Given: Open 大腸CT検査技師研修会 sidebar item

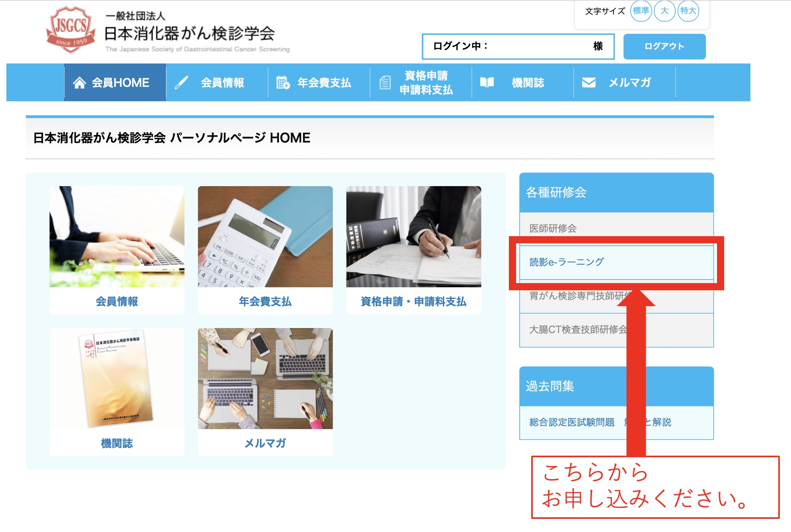Looking at the screenshot, I should coord(577,330).
